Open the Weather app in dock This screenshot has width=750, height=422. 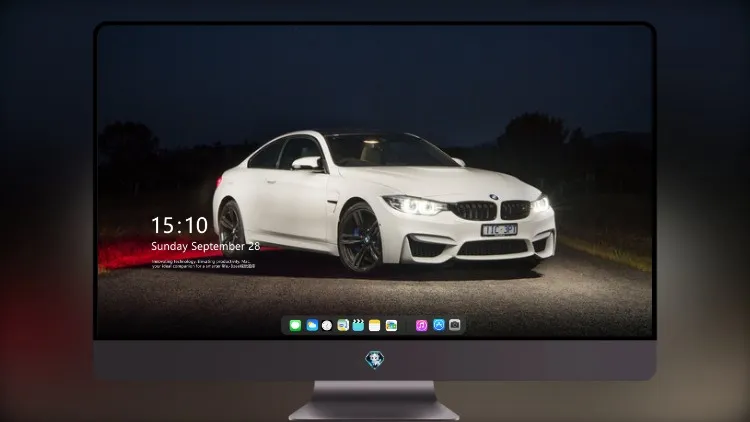click(x=312, y=325)
